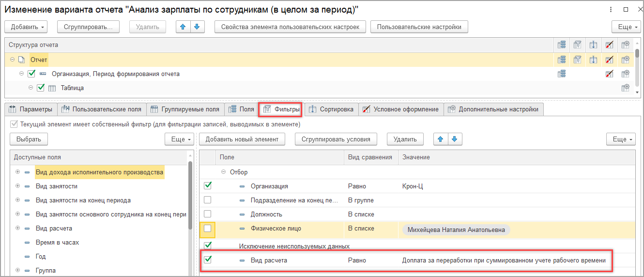This screenshot has height=277, width=644.
Task: Click the Пользовательские настройки button
Action: click(419, 27)
